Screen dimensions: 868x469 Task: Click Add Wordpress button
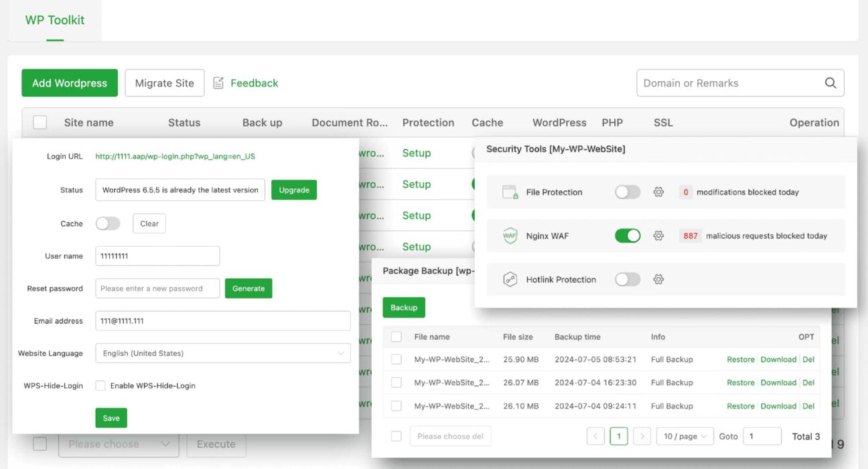tap(70, 83)
